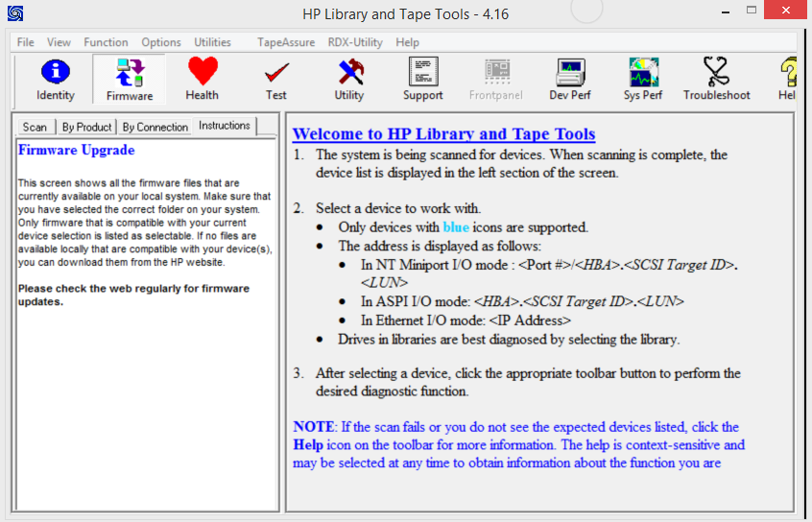Click the Welcome to HP Library and Tape Tools link
Viewport: 812px width, 522px height.
point(443,134)
